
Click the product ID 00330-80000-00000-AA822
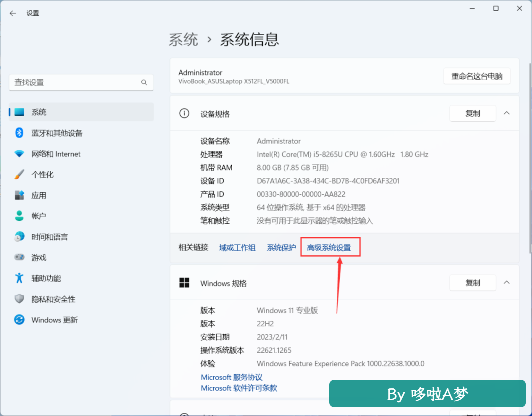[301, 194]
